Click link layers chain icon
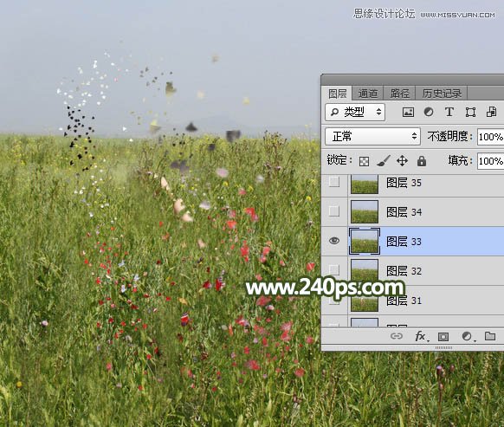Viewport: 504px width, 427px height. click(397, 336)
